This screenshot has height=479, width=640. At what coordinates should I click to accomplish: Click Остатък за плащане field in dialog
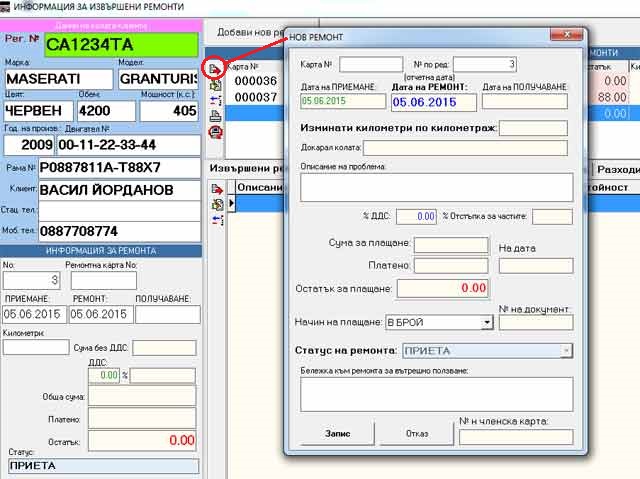click(443, 288)
